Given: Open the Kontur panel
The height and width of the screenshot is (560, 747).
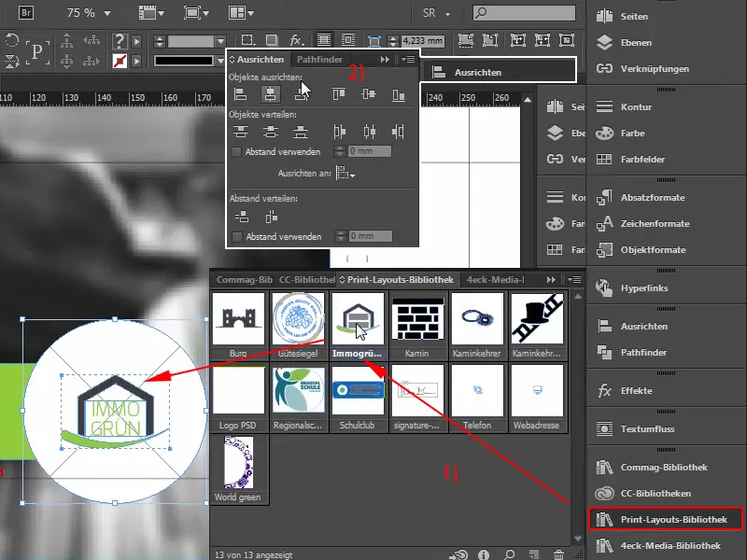Looking at the screenshot, I should 636,107.
